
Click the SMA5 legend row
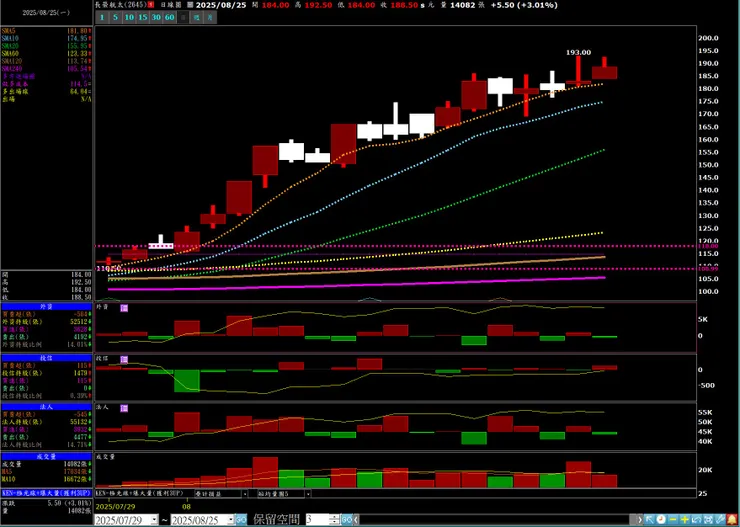[x=46, y=31]
